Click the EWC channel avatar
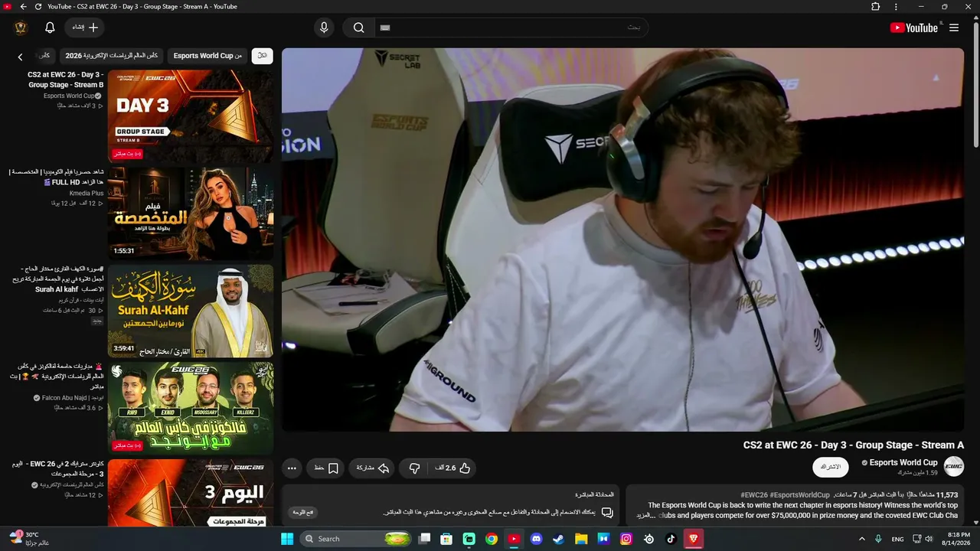 pyautogui.click(x=954, y=467)
